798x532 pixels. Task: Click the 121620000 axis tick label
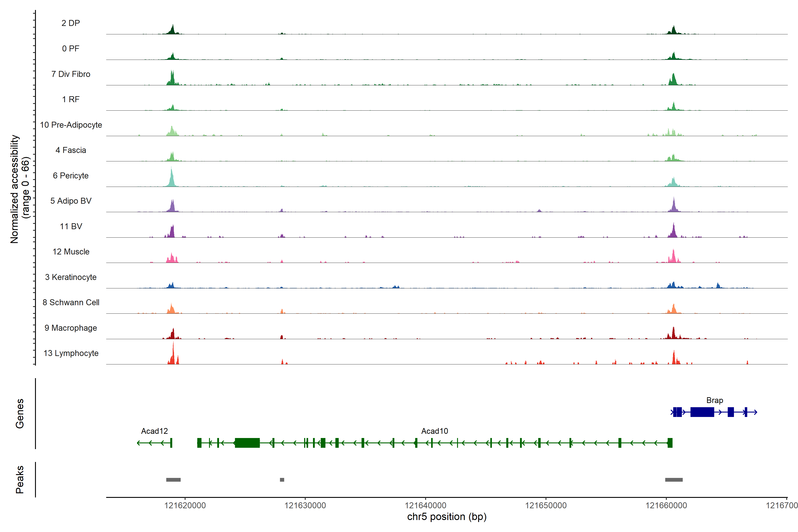click(185, 506)
